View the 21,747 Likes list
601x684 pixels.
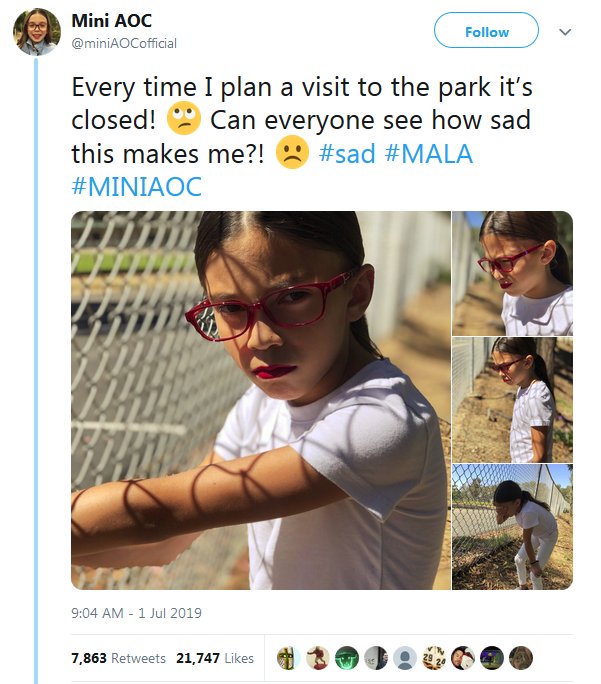coord(215,658)
